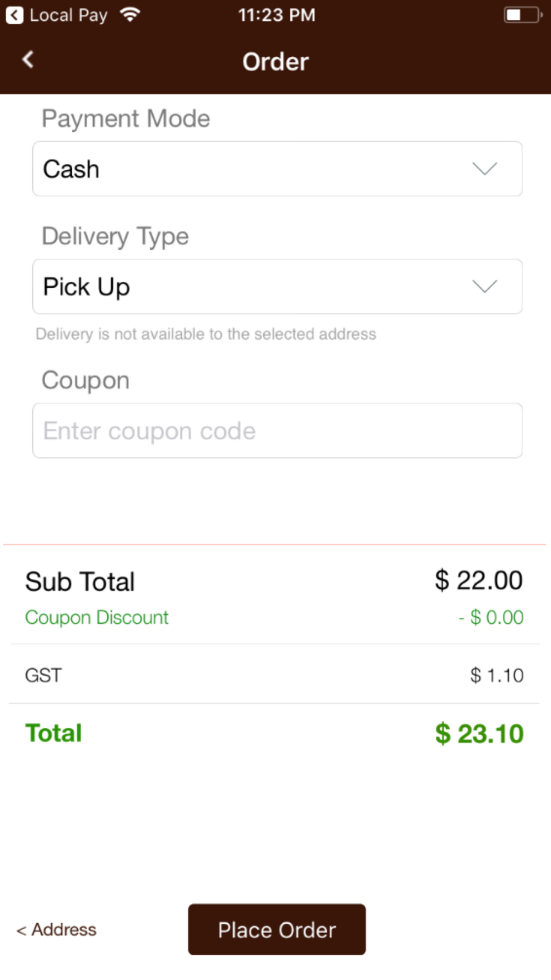
Task: Return to Local Pay app via status bar arrow
Action: point(15,15)
